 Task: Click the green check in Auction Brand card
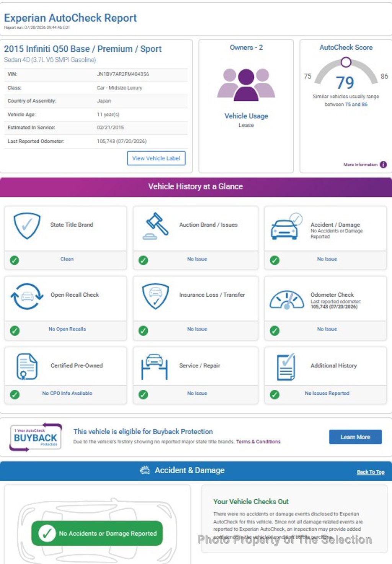(x=143, y=260)
